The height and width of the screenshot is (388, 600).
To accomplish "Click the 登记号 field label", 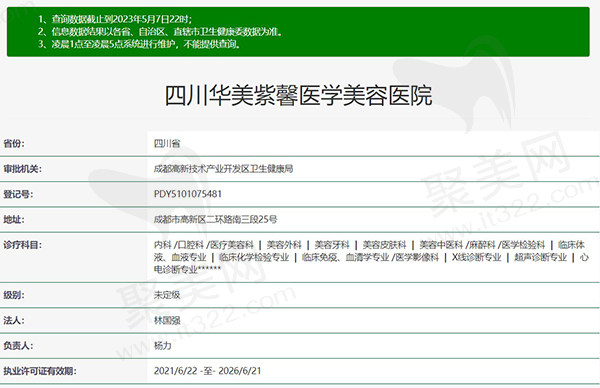I will (x=18, y=194).
